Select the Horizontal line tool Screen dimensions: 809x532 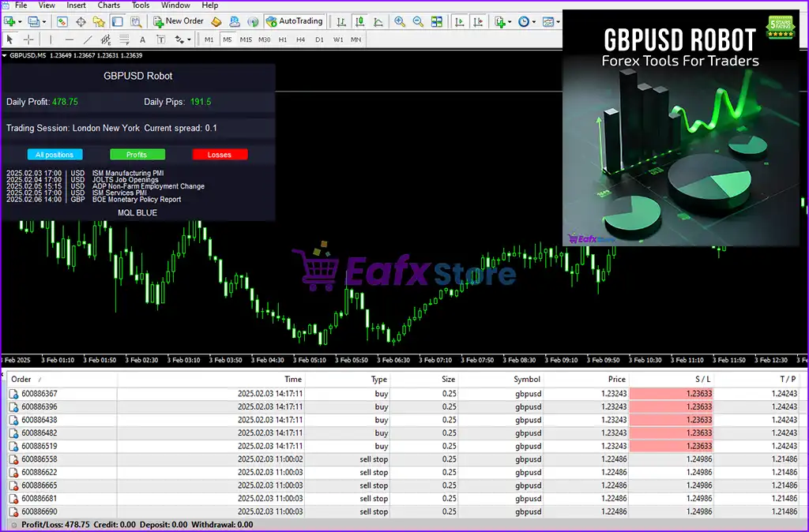coord(69,39)
